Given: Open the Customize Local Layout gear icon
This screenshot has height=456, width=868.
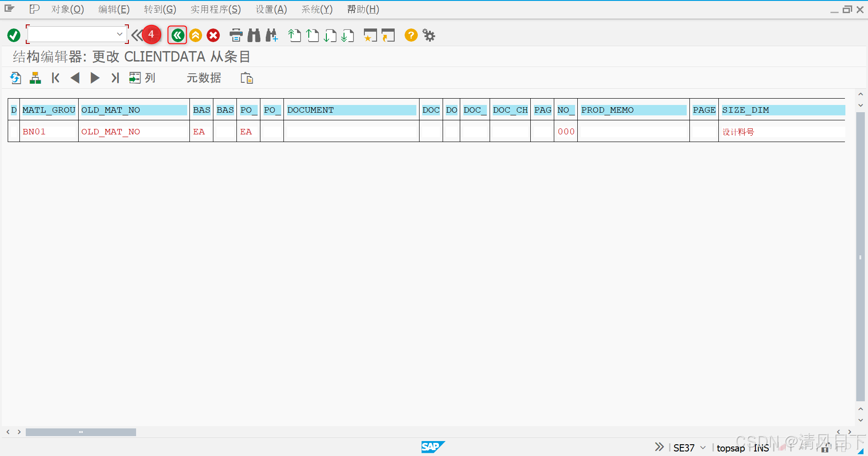Looking at the screenshot, I should point(428,35).
